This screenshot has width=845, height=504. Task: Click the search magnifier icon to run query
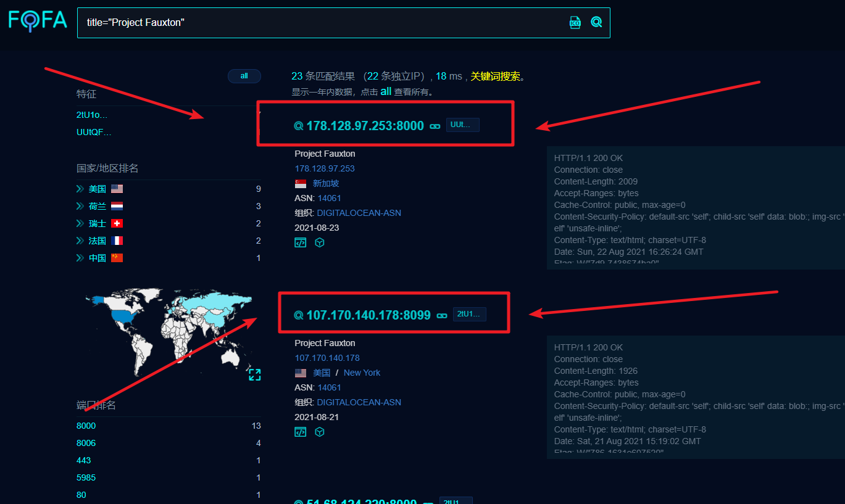(x=596, y=21)
